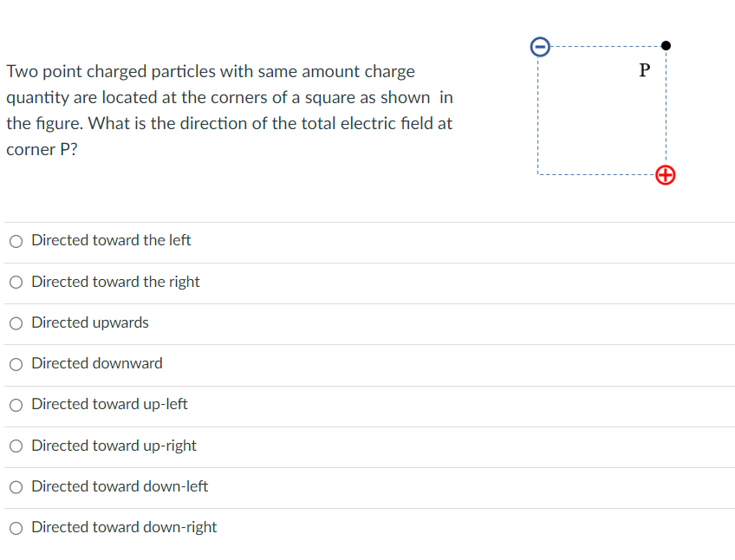
Task: Select 'Directed toward up-left' option
Action: (16, 405)
